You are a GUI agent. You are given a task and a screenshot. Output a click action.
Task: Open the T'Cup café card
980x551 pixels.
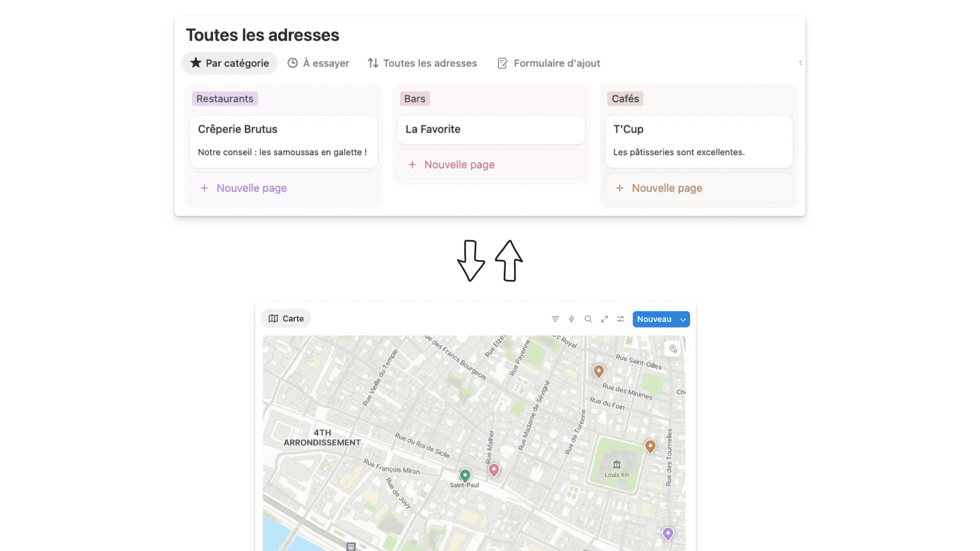(x=699, y=141)
